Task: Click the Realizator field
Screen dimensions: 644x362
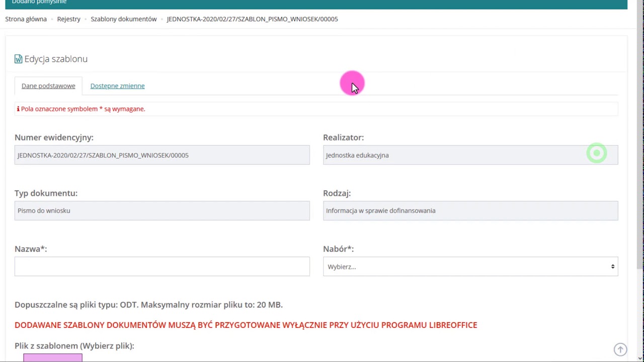Action: point(470,155)
